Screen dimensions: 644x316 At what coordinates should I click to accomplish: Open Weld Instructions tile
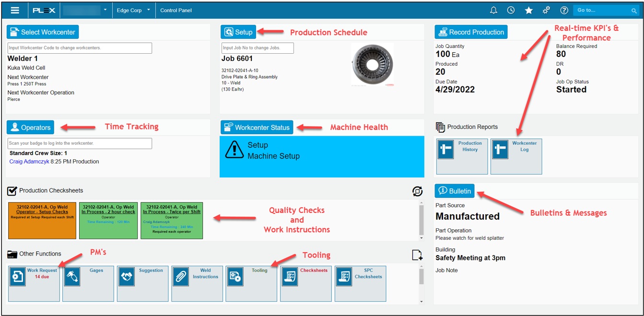click(x=197, y=284)
